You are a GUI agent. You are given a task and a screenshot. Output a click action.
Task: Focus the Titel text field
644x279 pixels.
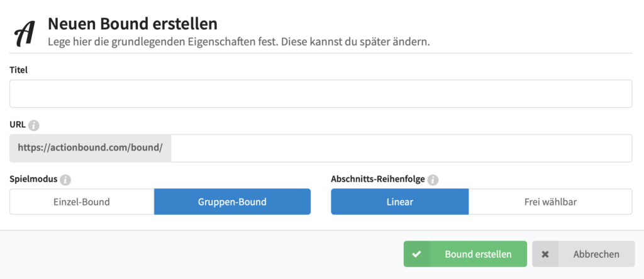321,94
